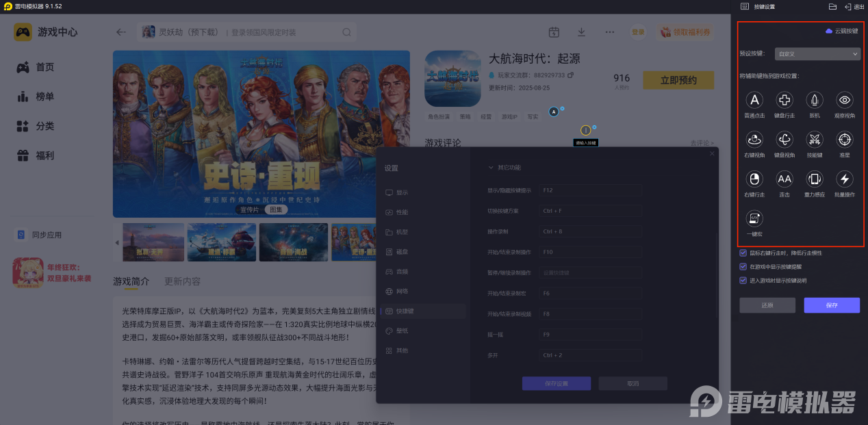Open the 去评论 link

702,143
